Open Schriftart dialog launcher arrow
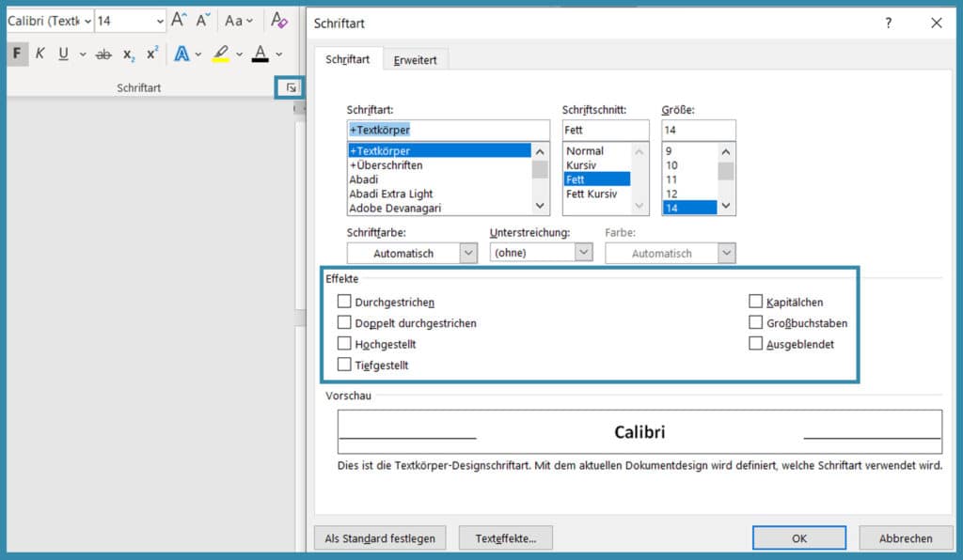 291,87
